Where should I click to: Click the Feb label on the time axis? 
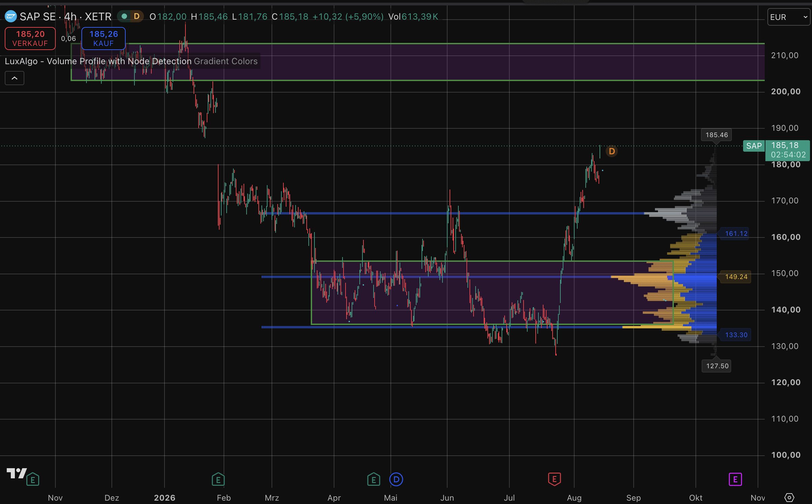224,498
